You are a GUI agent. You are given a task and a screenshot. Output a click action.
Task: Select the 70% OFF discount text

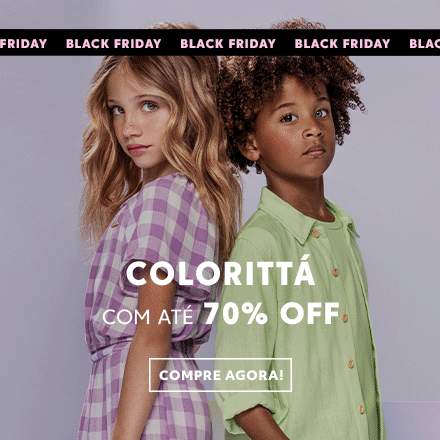click(271, 313)
